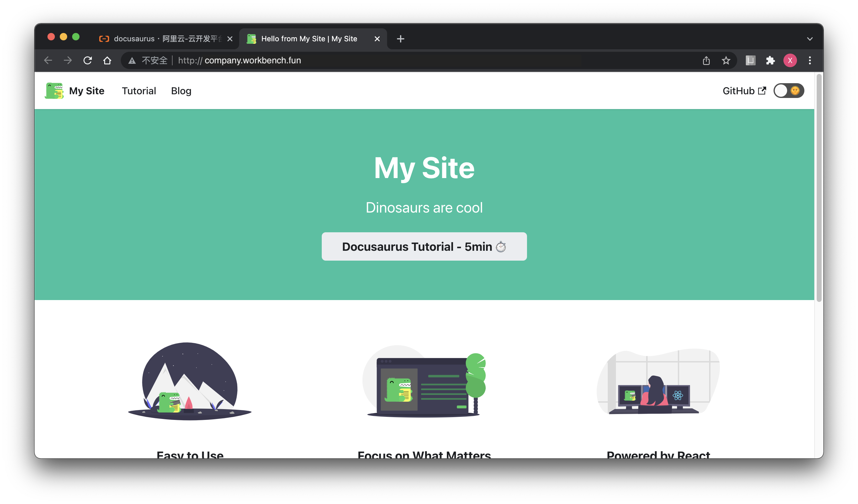
Task: Click the browser share icon
Action: pos(706,60)
